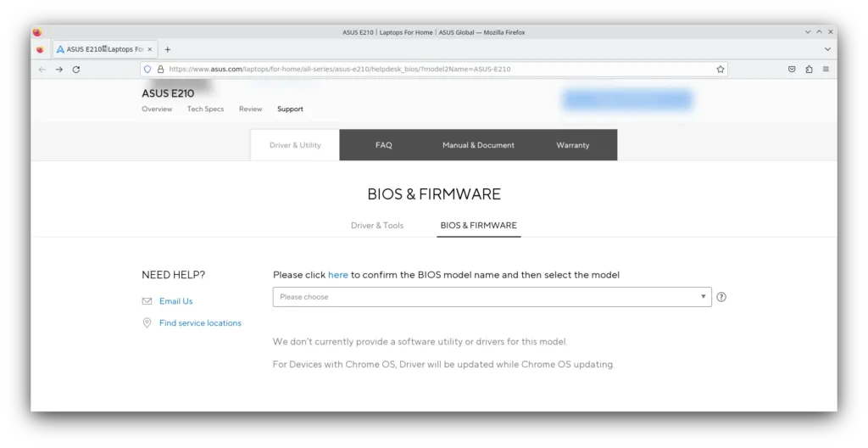The image size is (868, 448).
Task: Open the Warranty tab
Action: point(573,145)
